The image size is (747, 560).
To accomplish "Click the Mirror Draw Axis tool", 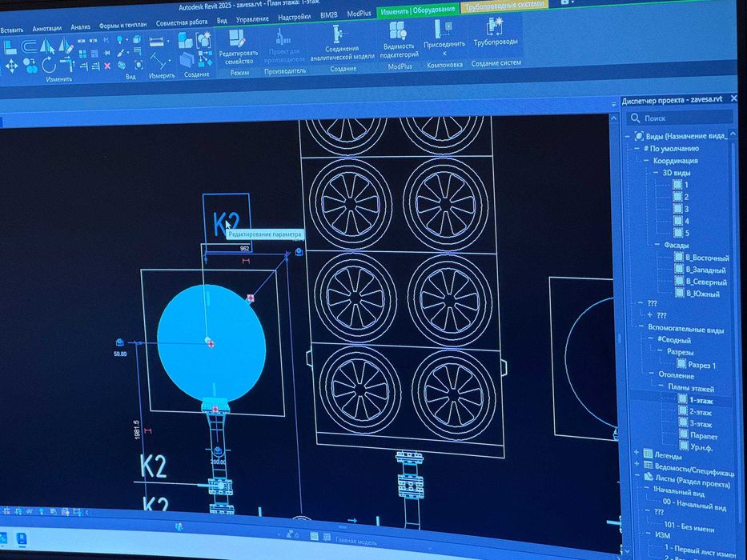I will click(x=66, y=46).
